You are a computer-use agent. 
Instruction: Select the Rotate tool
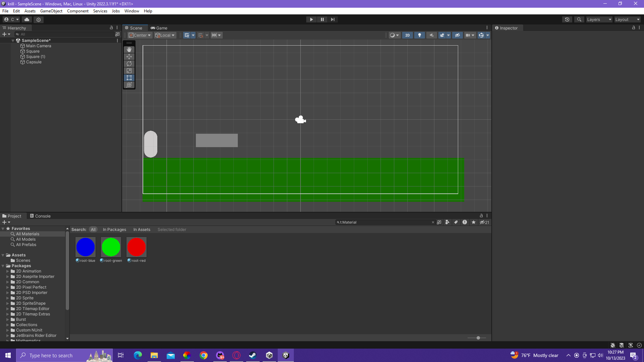[x=129, y=64]
